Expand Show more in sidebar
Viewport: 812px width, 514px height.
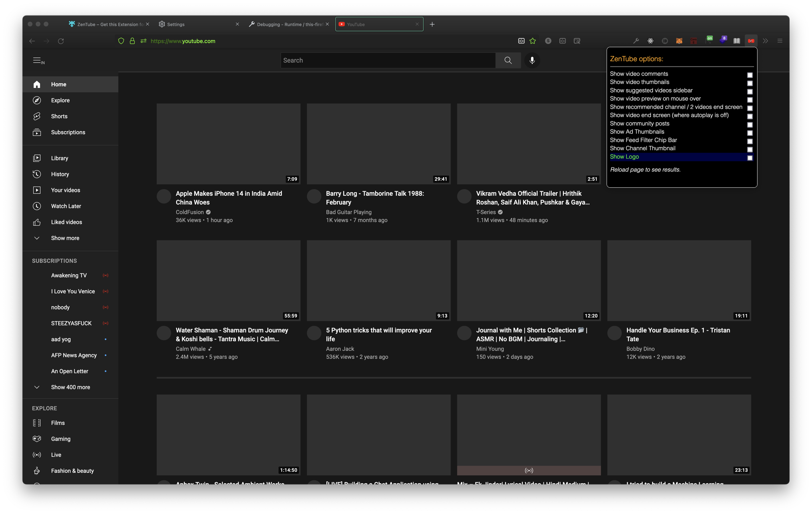click(65, 238)
